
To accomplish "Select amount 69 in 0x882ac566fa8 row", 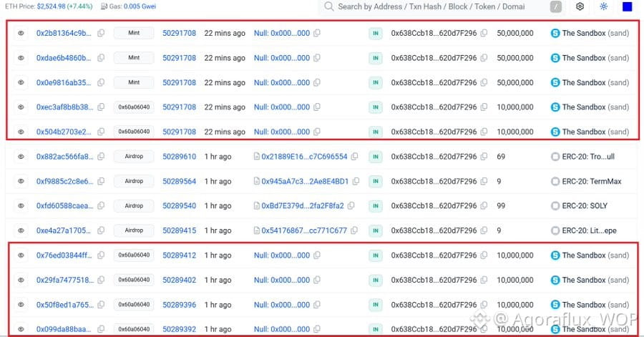I will click(501, 157).
